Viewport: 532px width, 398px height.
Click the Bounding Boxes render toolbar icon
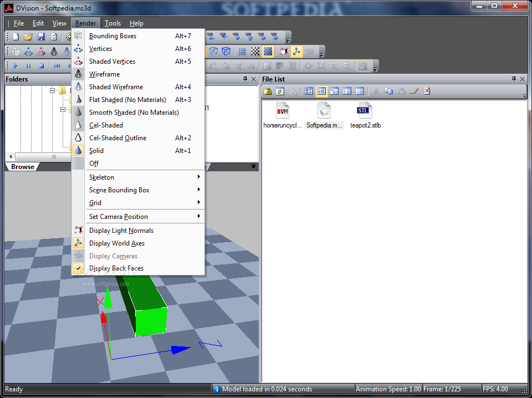(16, 52)
